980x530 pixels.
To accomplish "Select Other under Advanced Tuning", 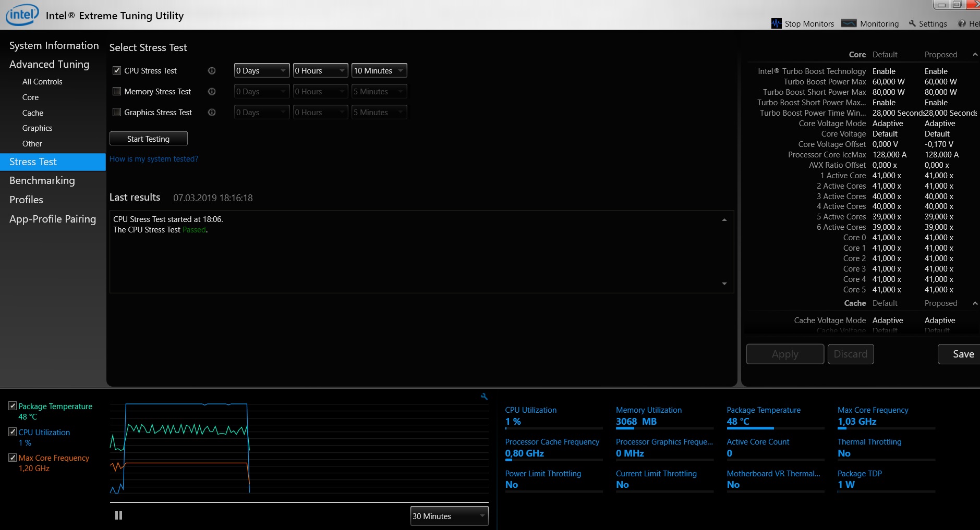I will (x=32, y=144).
